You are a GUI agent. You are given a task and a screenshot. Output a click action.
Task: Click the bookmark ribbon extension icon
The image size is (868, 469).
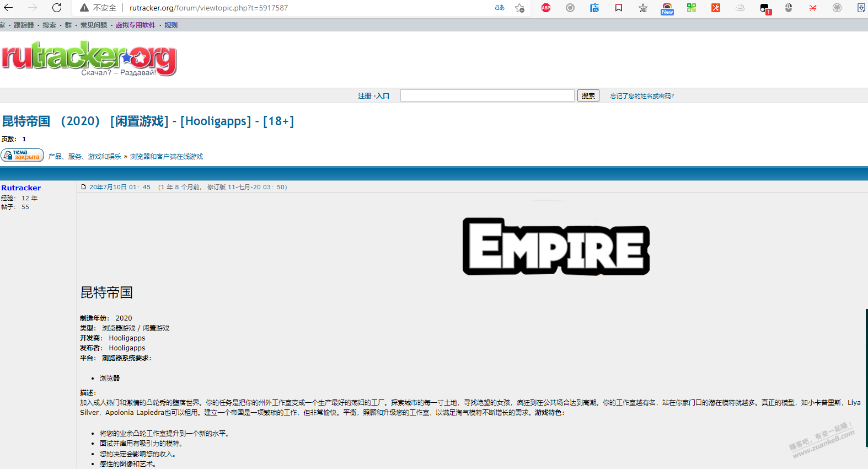[x=619, y=8]
